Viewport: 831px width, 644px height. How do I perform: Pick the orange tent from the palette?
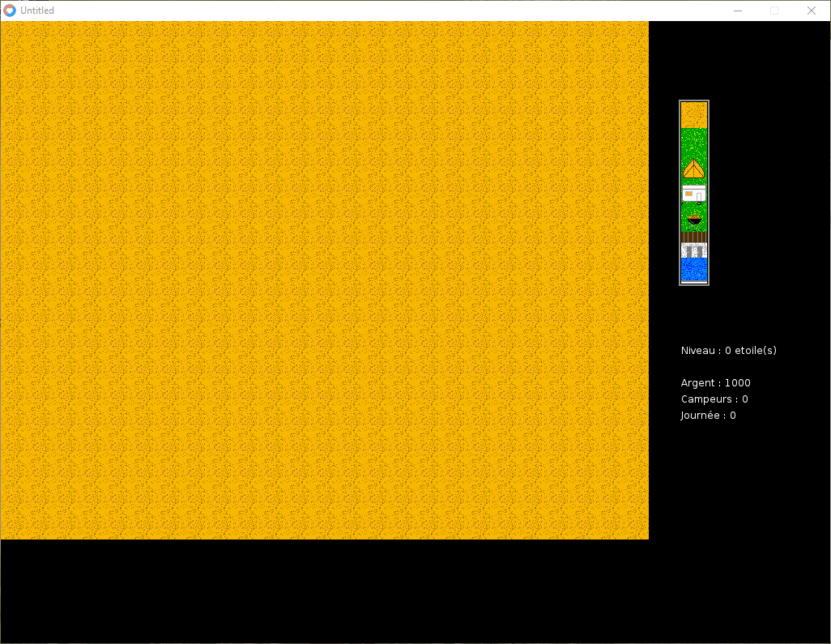tap(694, 168)
